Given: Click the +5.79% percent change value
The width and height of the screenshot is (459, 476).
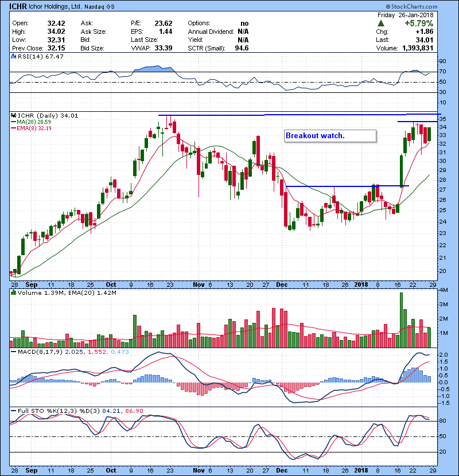Looking at the screenshot, I should pos(419,23).
